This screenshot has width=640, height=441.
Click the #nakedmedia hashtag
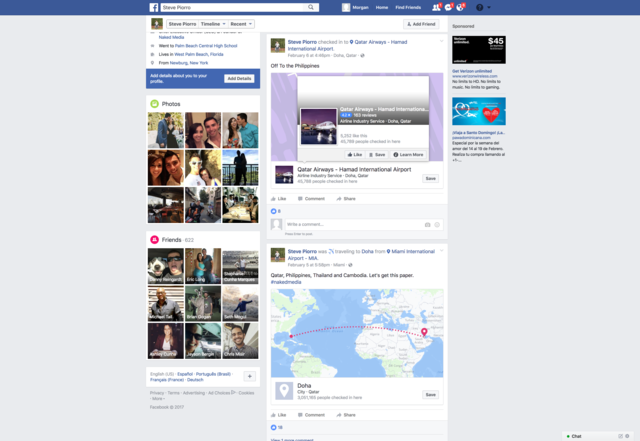point(286,282)
